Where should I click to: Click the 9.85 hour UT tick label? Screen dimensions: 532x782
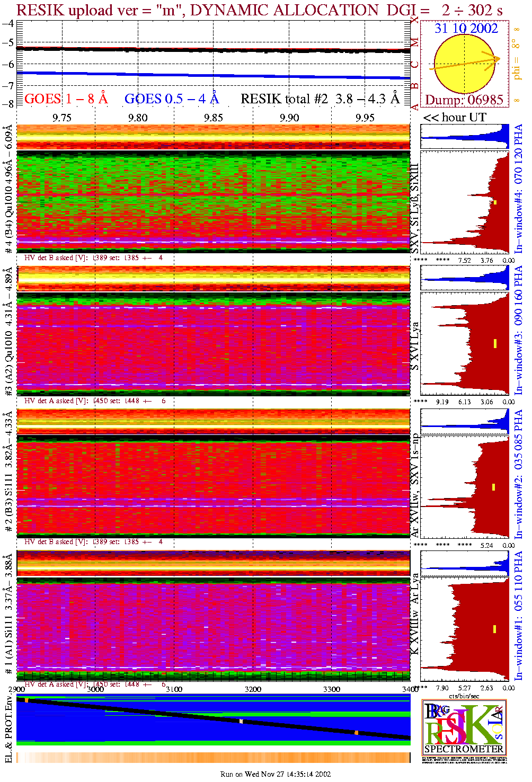click(x=214, y=118)
